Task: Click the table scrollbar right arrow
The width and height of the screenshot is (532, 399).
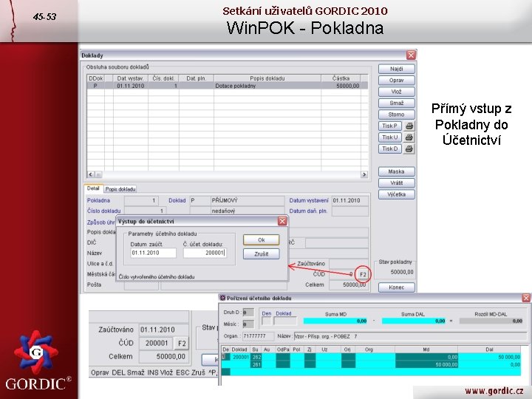Action: tap(364, 174)
